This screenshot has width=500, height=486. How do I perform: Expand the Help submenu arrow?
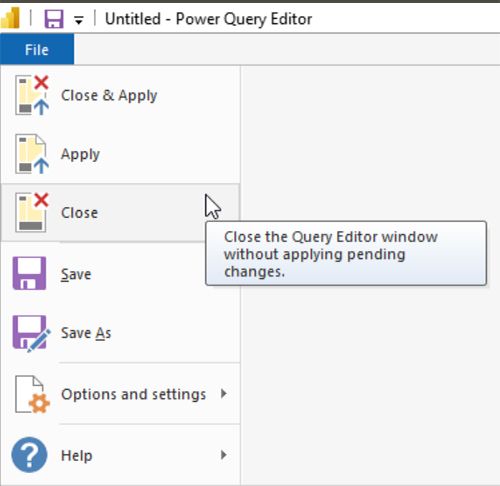click(x=224, y=455)
